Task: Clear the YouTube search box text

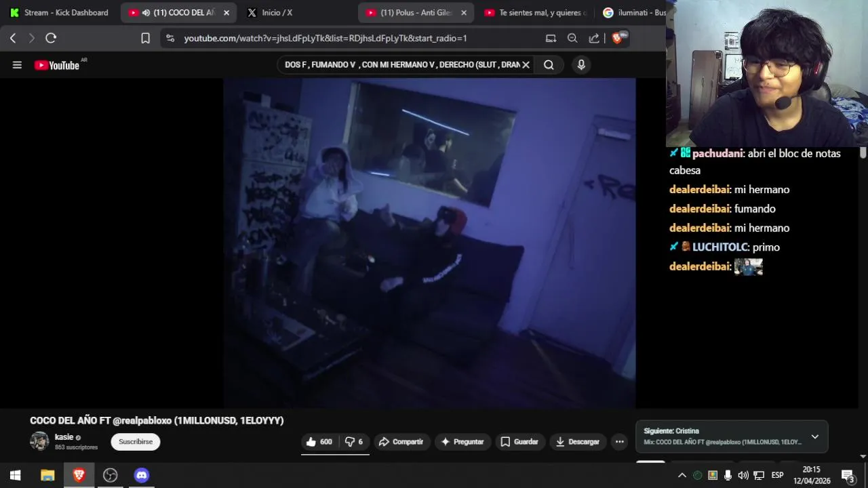Action: point(526,65)
